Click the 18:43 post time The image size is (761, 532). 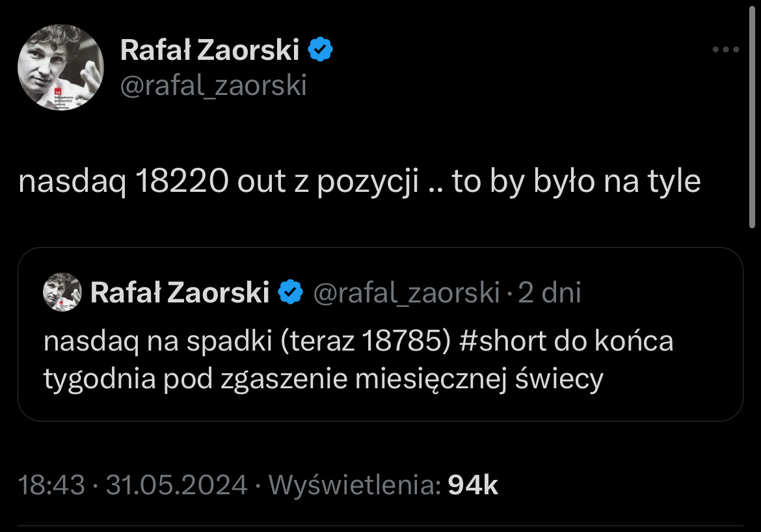[x=52, y=485]
